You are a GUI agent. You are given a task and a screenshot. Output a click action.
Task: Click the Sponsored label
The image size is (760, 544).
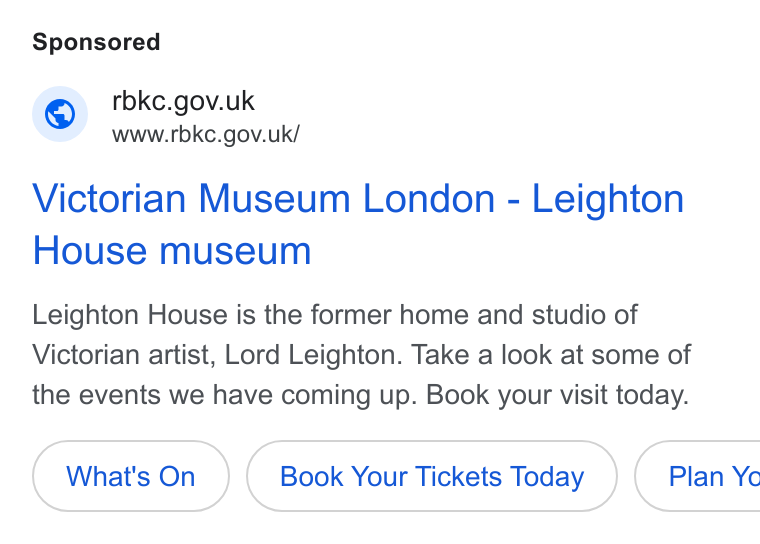pos(96,42)
